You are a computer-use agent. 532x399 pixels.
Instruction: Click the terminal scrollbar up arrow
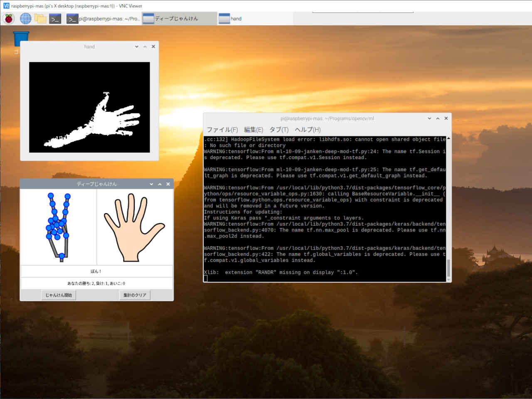pyautogui.click(x=448, y=138)
